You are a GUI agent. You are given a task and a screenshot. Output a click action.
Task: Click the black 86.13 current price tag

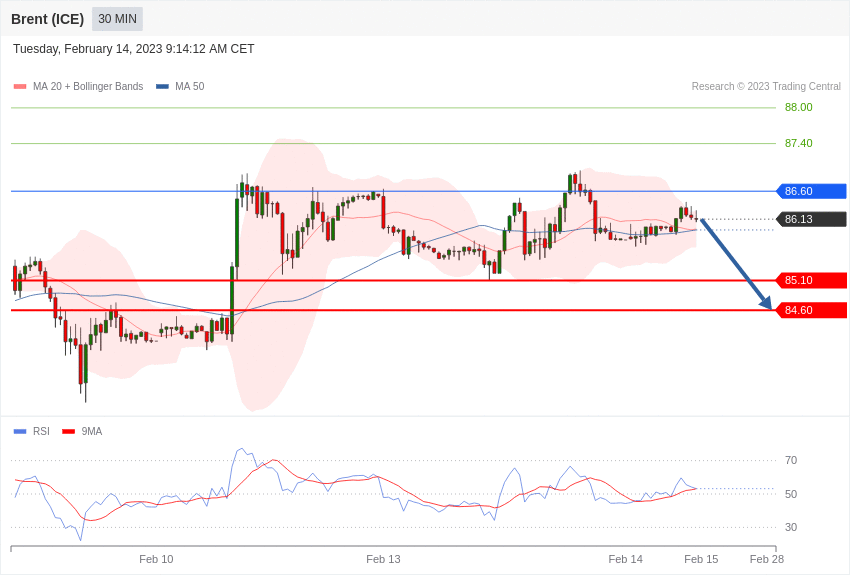pyautogui.click(x=811, y=219)
